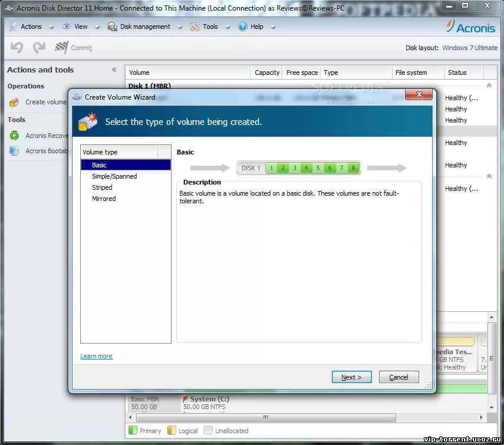Click the Logical yellow legend swatch
Screen dimensions: 504x445
click(172, 430)
